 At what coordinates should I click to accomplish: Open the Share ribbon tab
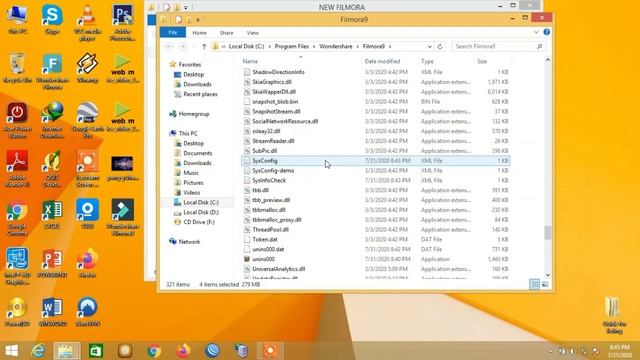[x=226, y=33]
